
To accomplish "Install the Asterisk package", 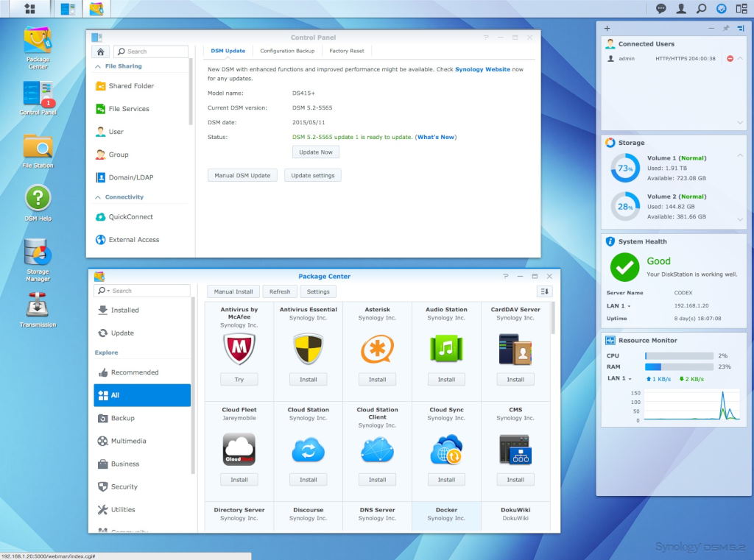I will click(x=377, y=379).
